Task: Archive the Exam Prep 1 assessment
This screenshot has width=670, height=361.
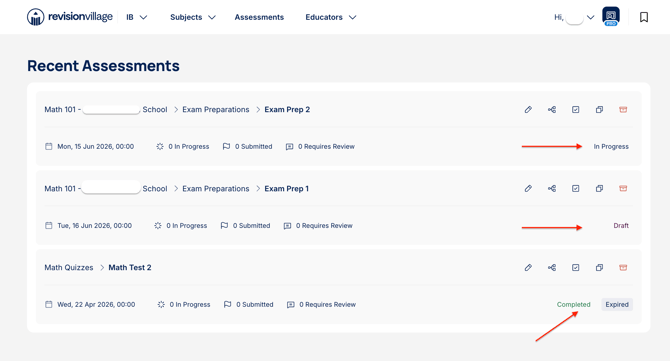Action: click(x=623, y=188)
